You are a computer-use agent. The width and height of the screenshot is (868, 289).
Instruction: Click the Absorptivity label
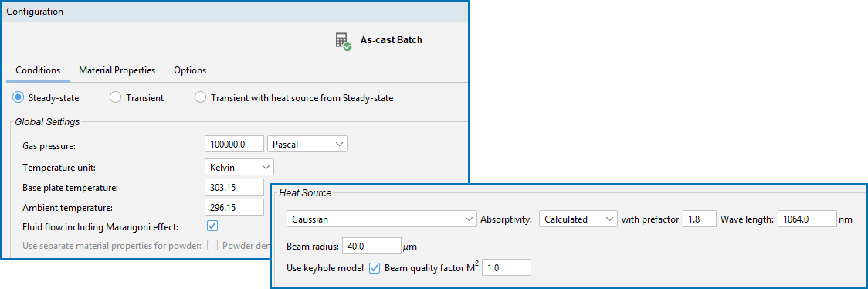coord(506,219)
